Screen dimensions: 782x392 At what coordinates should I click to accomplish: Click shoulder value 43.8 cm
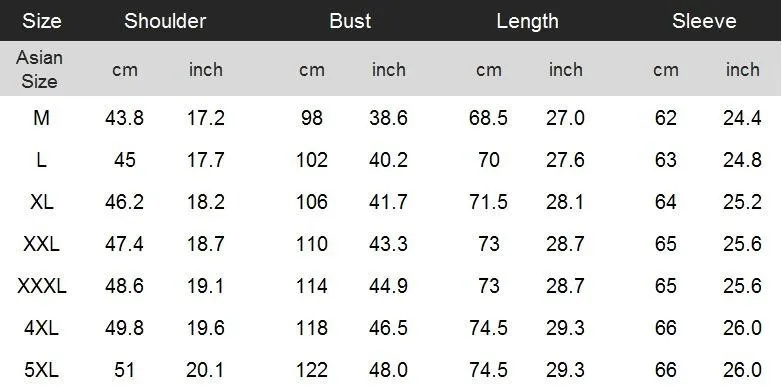(124, 118)
